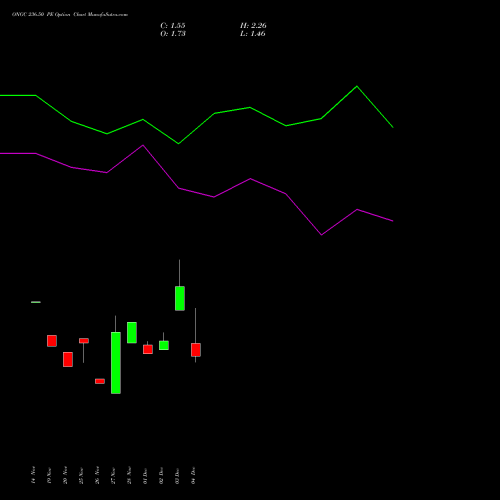Click the red candle for 19 Nov
The height and width of the screenshot is (500, 500).
coord(52,341)
